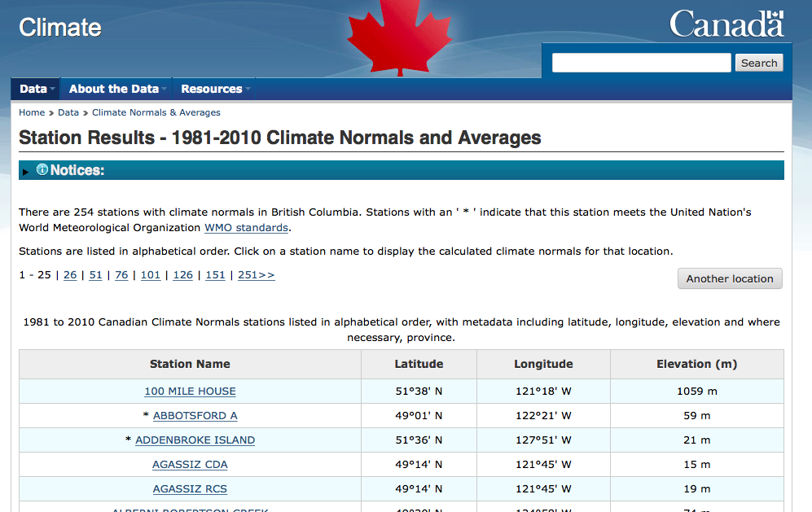This screenshot has height=512, width=812.
Task: Jump to results page starting at 101
Action: pyautogui.click(x=151, y=275)
